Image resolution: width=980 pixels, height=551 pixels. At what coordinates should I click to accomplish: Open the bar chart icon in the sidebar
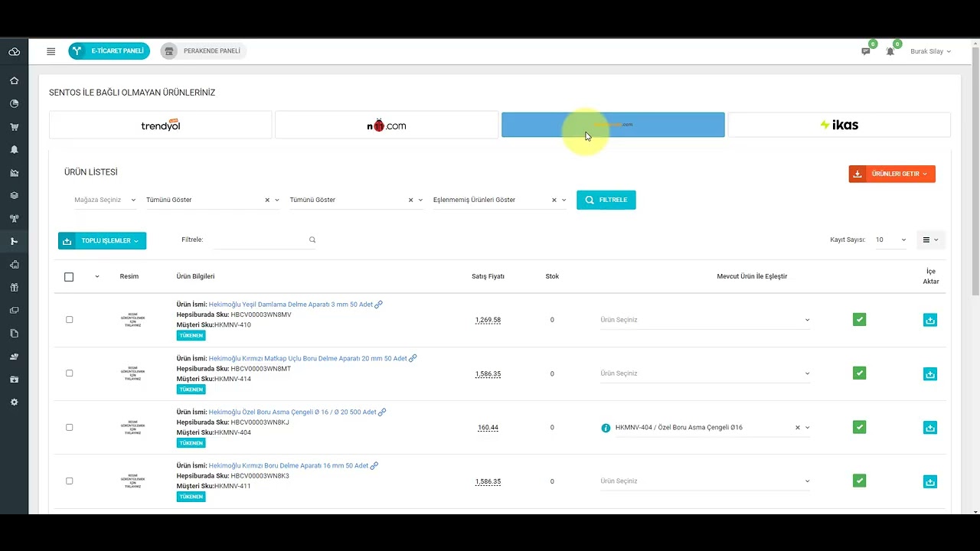point(14,173)
